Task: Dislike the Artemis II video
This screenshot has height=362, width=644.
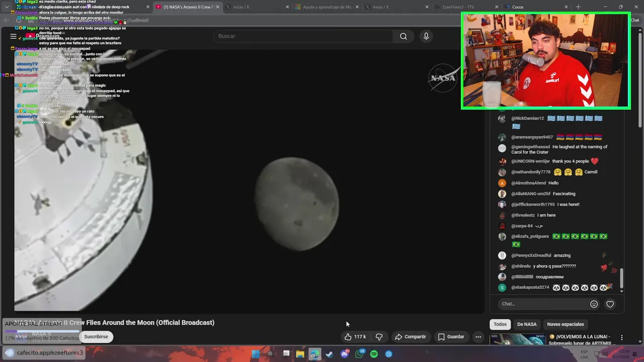Action: coord(379,337)
